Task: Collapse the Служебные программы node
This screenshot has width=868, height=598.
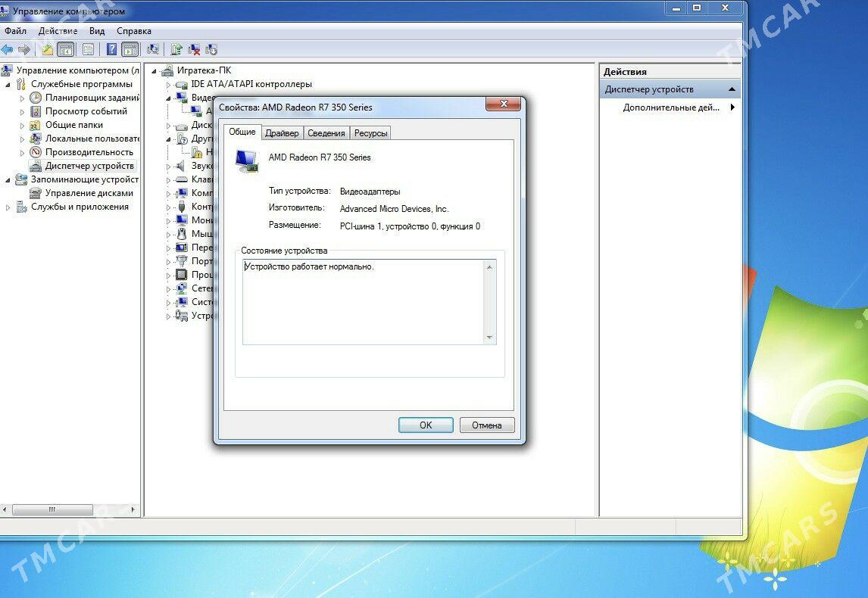Action: point(8,84)
